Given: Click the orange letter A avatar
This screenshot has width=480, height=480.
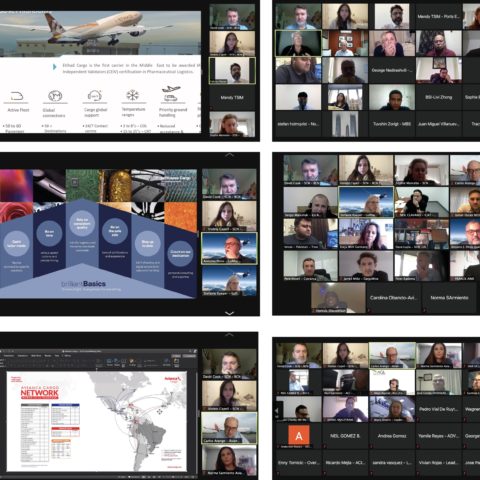Looking at the screenshot, I should click(x=299, y=435).
